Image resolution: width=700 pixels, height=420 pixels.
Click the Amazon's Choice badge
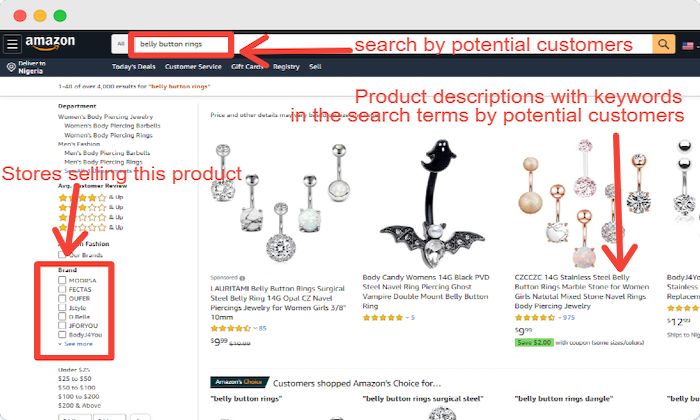click(239, 382)
